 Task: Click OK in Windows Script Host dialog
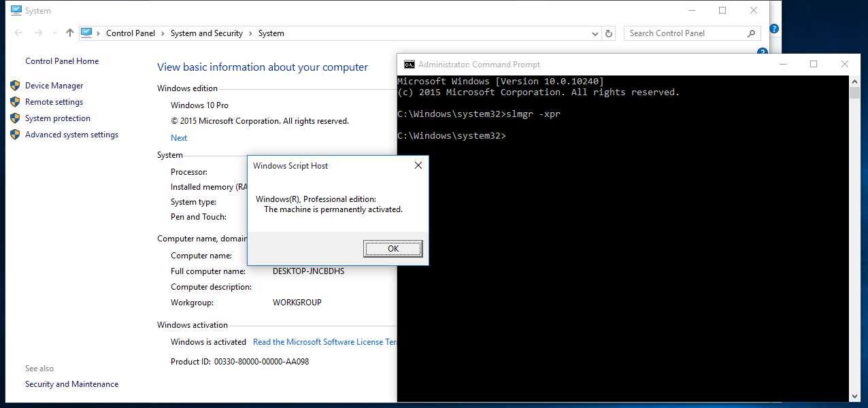pos(393,249)
